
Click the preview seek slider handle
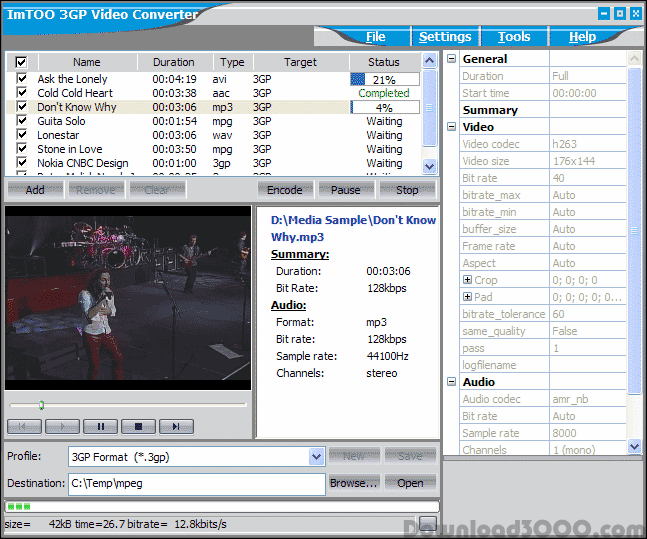[x=41, y=405]
